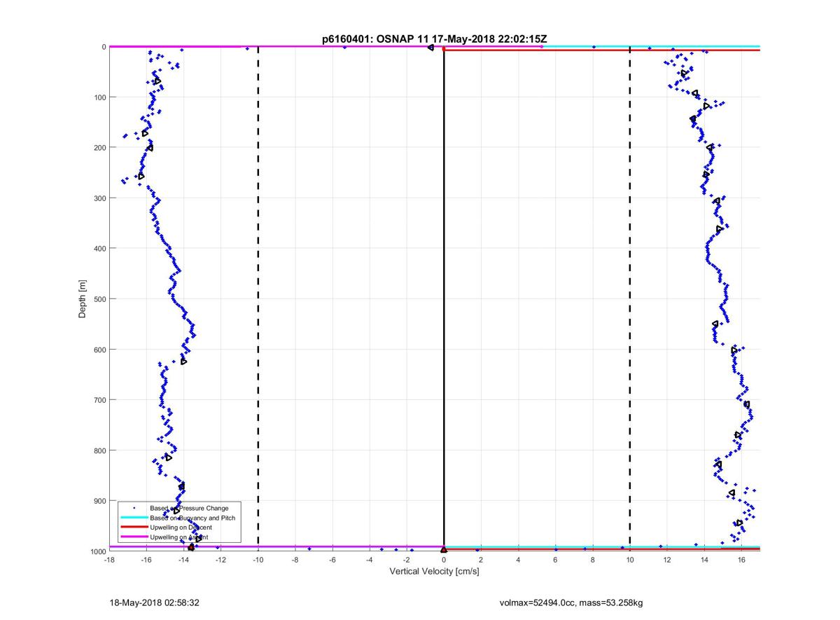The width and height of the screenshot is (840, 620).
Task: Click velocity tick label '-18'
Action: click(109, 560)
